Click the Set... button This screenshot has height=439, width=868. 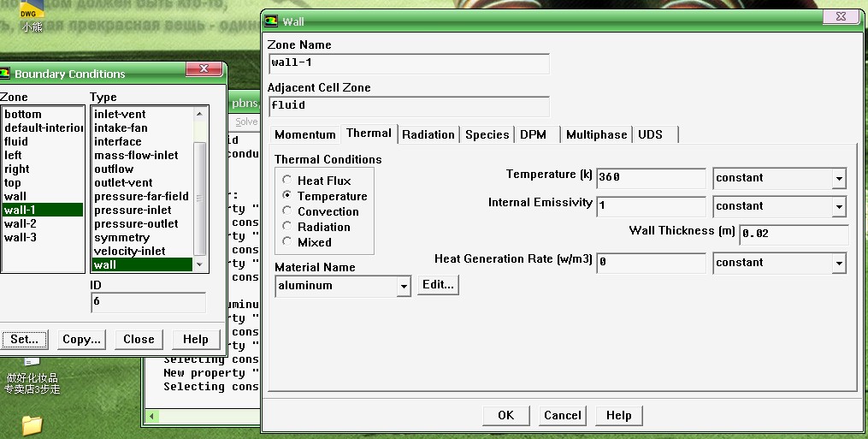[x=24, y=339]
